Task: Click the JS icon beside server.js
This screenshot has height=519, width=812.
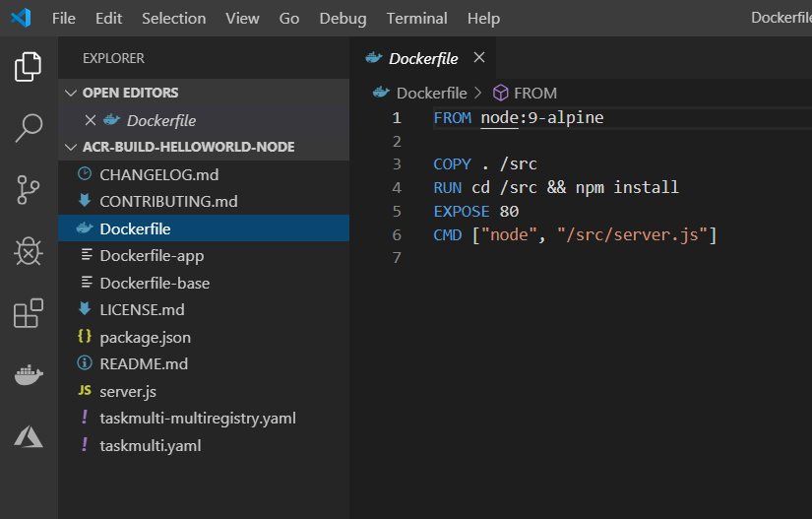Action: (85, 391)
